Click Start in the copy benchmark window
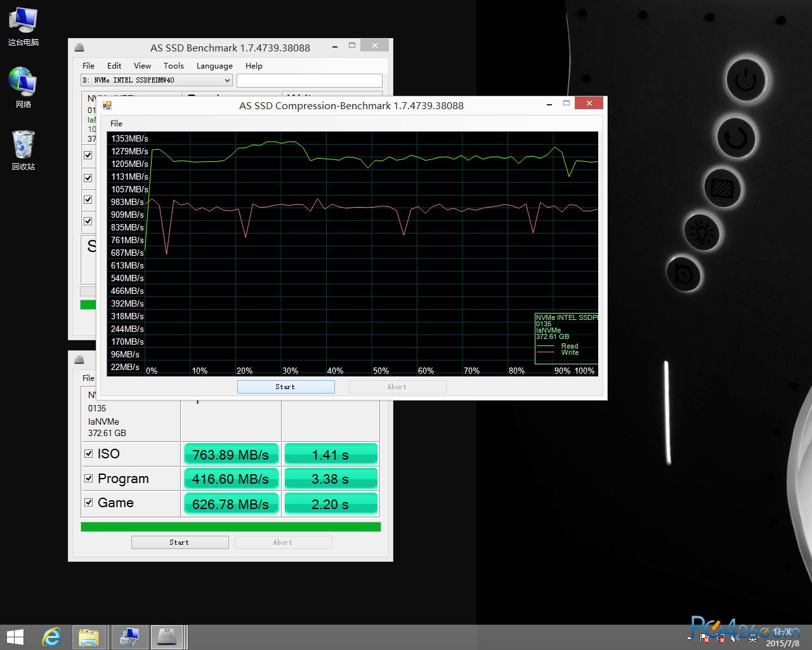This screenshot has height=650, width=812. 180,542
